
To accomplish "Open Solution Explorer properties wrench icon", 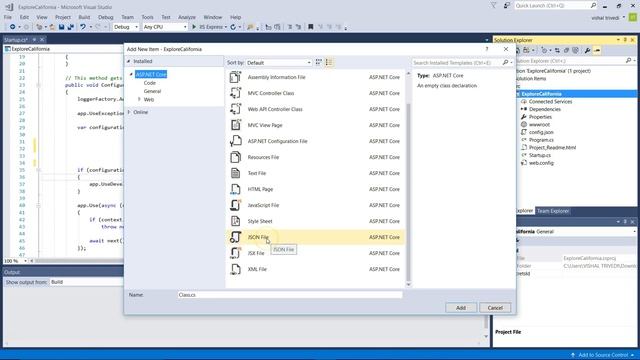I will point(587,50).
